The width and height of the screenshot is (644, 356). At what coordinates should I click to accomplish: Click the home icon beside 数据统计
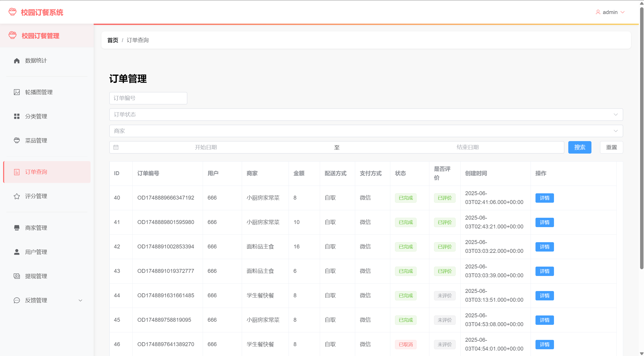(x=17, y=61)
